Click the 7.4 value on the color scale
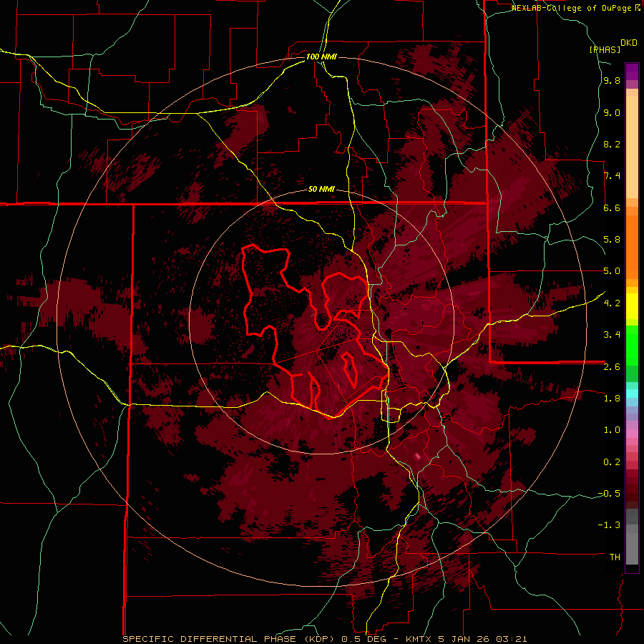The image size is (644, 644). click(x=612, y=176)
